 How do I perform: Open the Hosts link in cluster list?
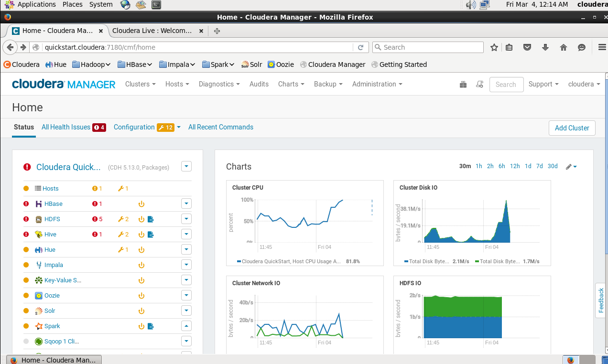(51, 189)
